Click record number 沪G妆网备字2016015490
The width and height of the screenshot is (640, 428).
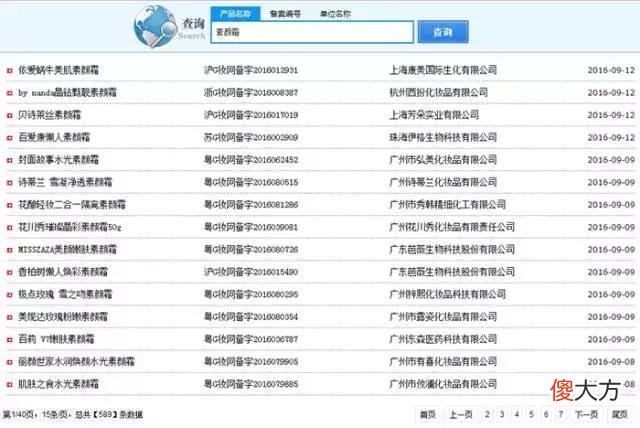(251, 272)
